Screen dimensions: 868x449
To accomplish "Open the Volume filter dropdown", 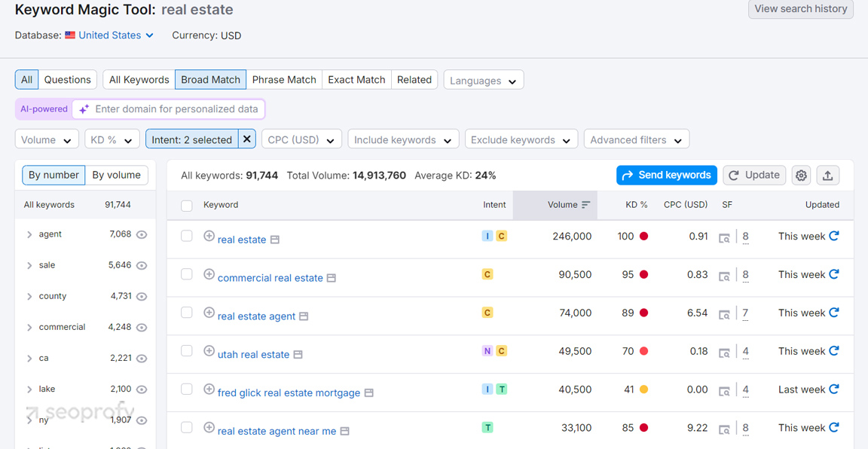I will (x=47, y=139).
